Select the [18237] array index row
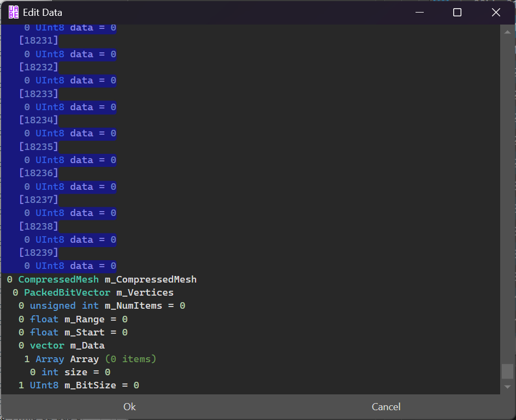Screen dimensions: 516x420 coord(39,200)
